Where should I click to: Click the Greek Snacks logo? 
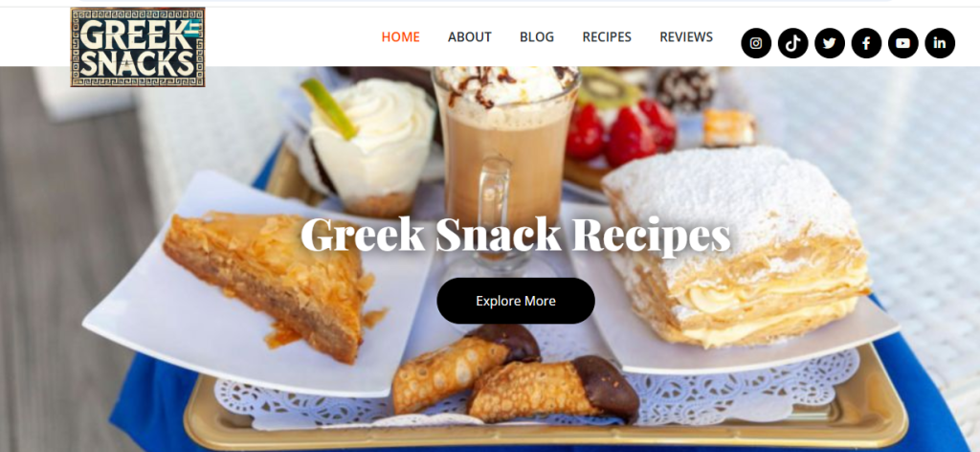(x=138, y=47)
